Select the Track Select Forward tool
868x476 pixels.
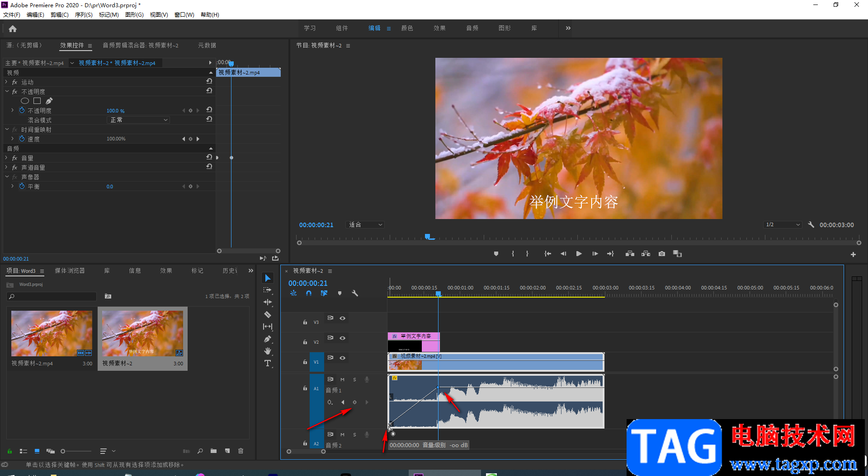pos(268,290)
